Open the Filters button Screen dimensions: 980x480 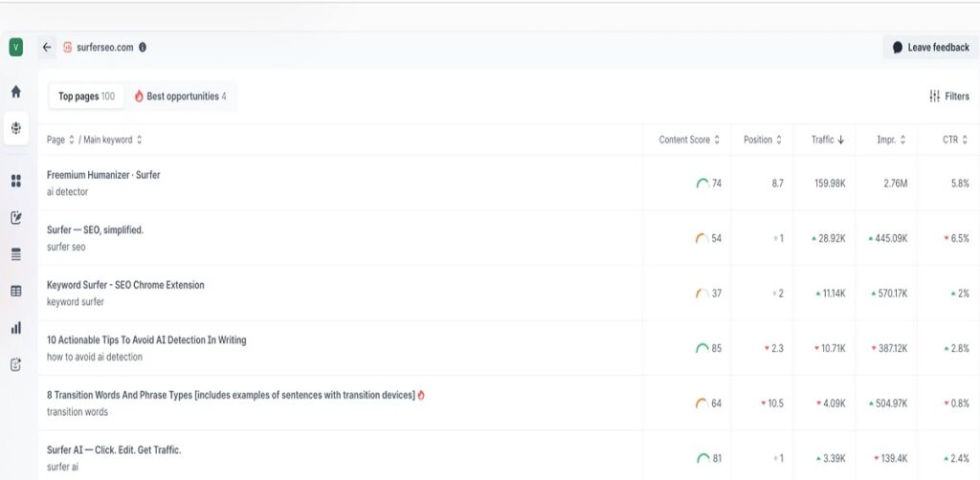coord(948,97)
